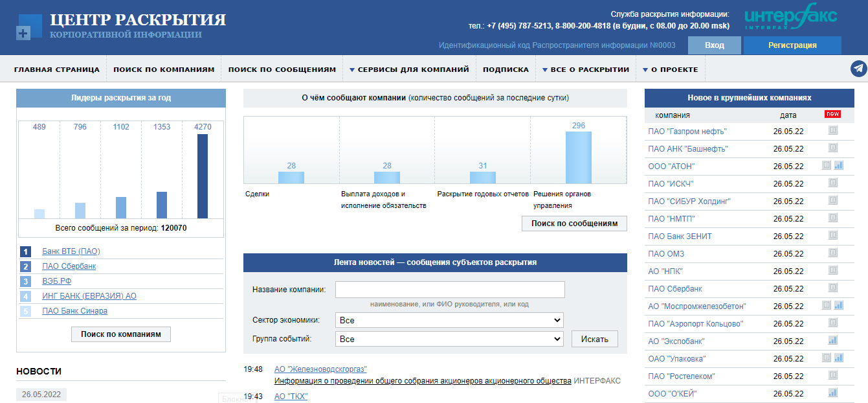Image resolution: width=868 pixels, height=403 pixels.
Task: Open chart icon for АО "Экспобанк"
Action: coord(833,341)
